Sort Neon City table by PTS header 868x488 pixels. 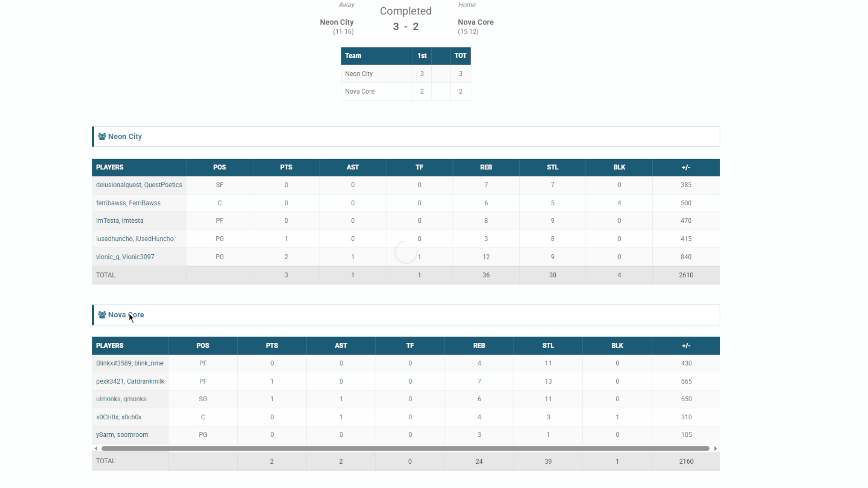[286, 167]
